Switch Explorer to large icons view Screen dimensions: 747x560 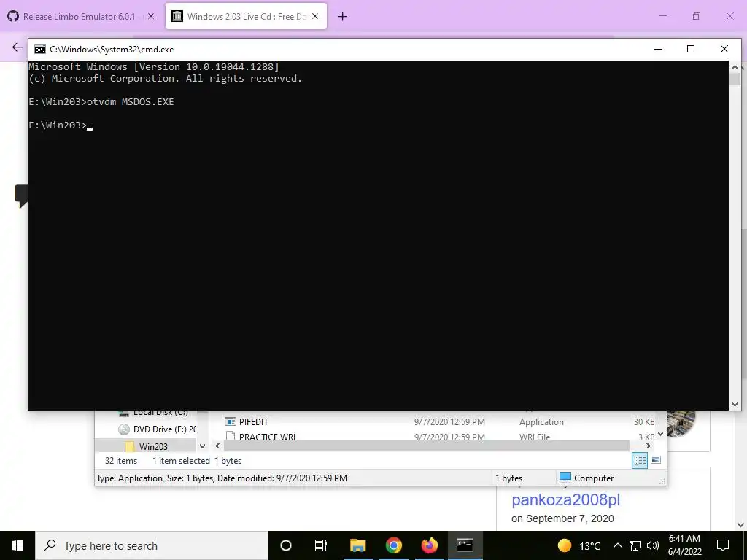tap(656, 460)
